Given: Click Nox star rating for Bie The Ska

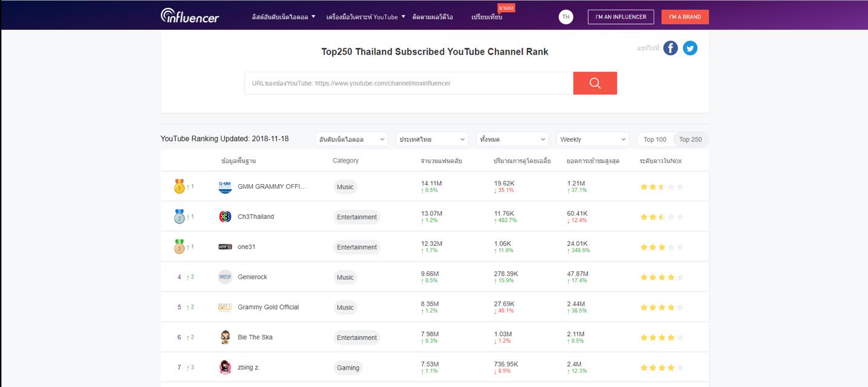Looking at the screenshot, I should (662, 337).
